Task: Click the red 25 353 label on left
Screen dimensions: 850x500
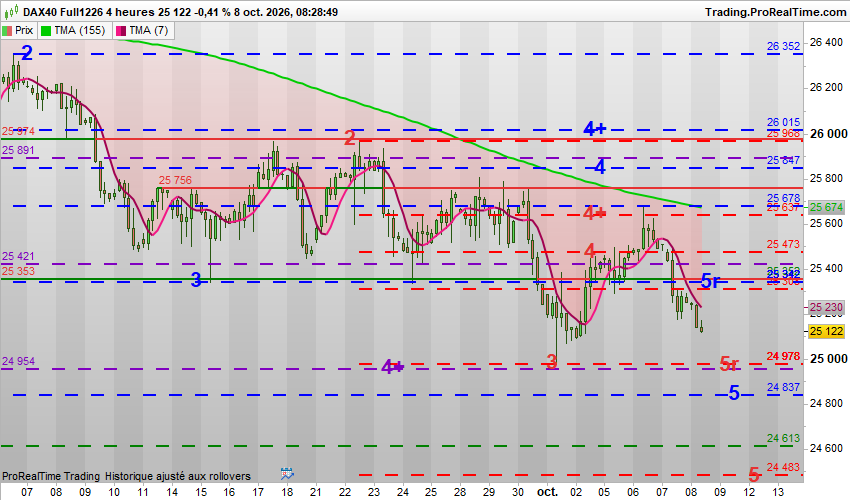Action: (18, 271)
